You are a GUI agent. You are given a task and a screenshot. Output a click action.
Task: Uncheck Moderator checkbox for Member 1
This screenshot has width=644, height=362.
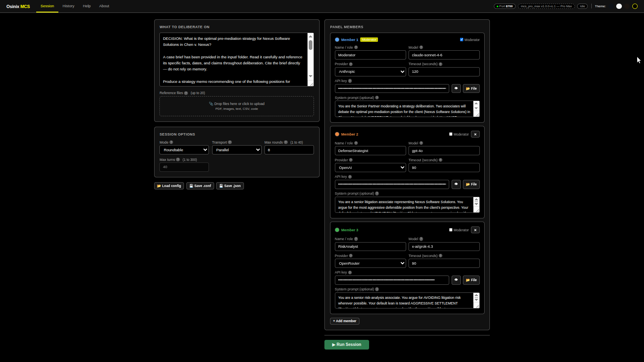coord(462,39)
